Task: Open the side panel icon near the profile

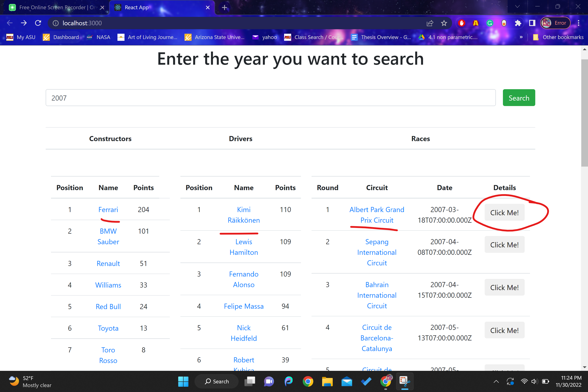Action: (x=532, y=23)
